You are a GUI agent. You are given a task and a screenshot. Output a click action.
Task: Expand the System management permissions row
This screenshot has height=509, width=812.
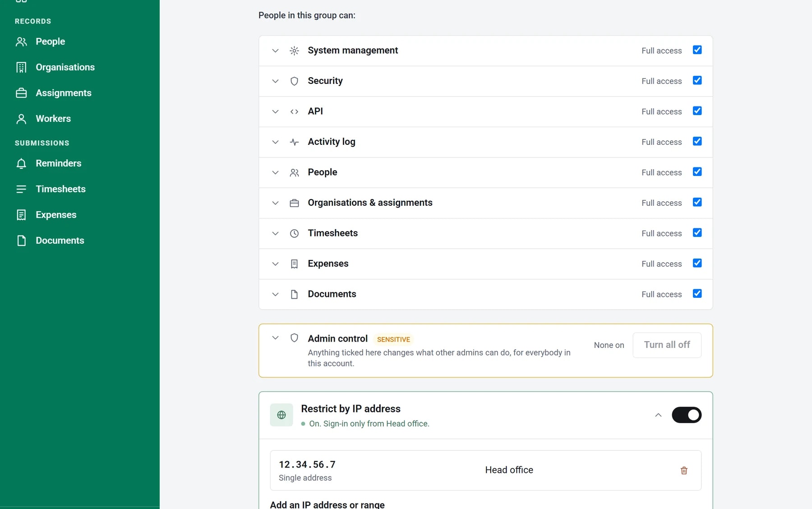coord(275,51)
